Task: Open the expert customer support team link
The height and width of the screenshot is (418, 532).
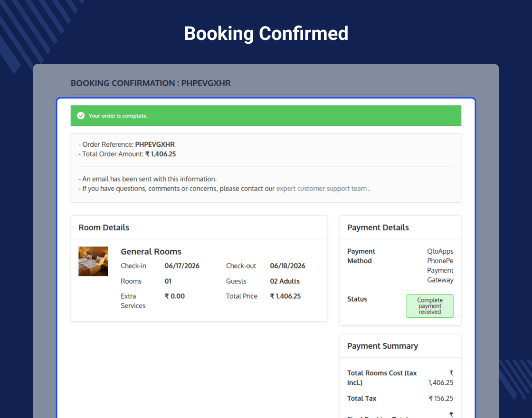Action: [321, 189]
